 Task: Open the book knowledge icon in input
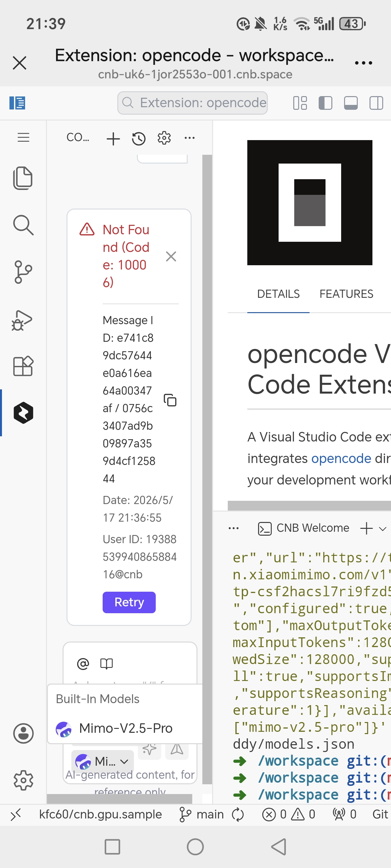point(106,664)
